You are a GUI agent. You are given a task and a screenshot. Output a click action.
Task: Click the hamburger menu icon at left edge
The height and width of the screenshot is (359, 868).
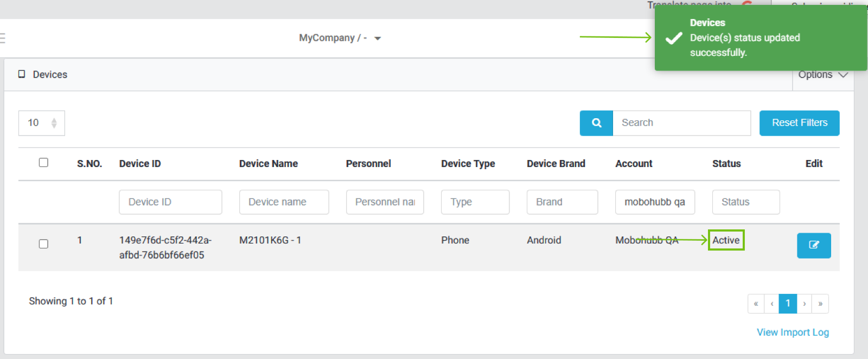(x=2, y=38)
